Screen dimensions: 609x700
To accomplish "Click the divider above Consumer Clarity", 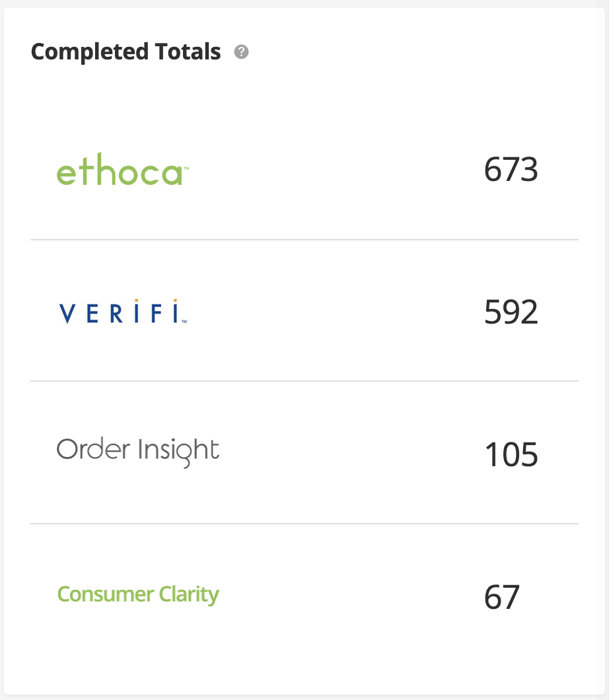I will pyautogui.click(x=304, y=524).
